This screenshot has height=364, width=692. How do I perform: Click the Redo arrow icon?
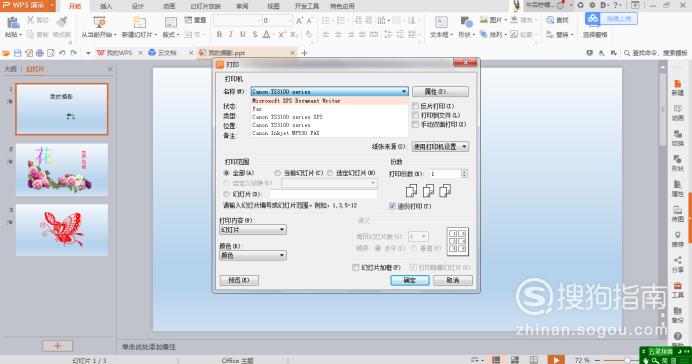tap(74, 53)
